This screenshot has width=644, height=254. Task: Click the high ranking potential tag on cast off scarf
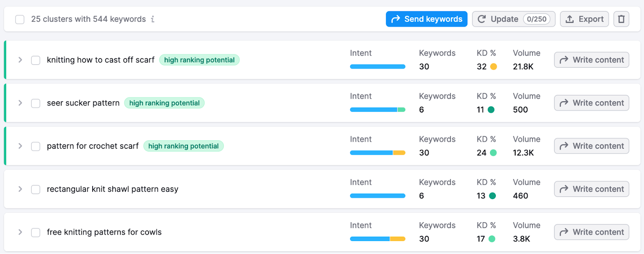pos(199,60)
